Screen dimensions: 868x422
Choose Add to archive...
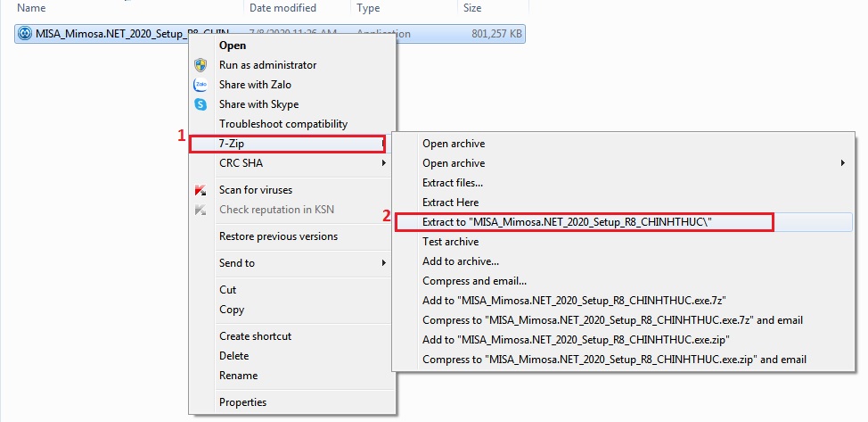click(x=461, y=261)
